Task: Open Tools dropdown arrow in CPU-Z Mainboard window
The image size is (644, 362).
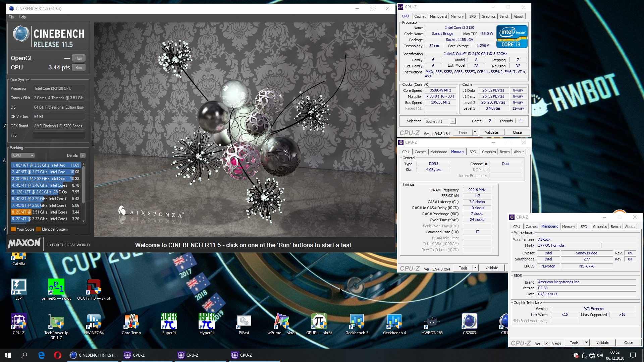Action: [x=586, y=343]
